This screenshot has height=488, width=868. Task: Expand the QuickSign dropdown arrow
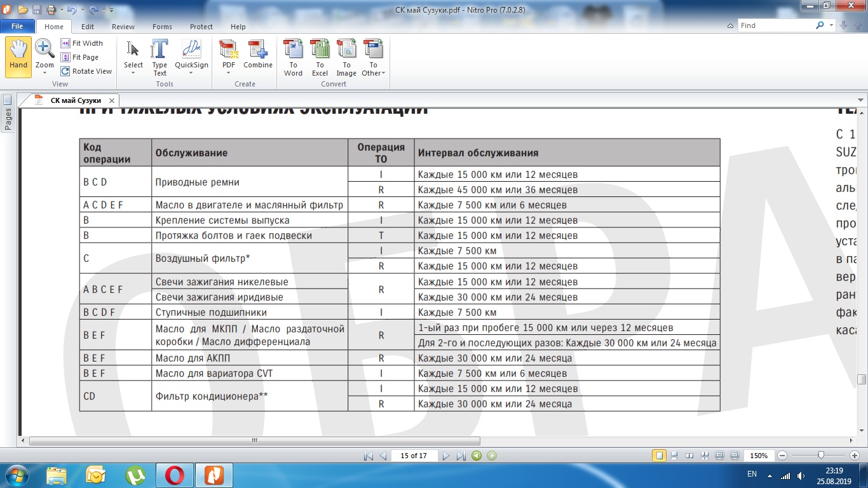coord(191,73)
